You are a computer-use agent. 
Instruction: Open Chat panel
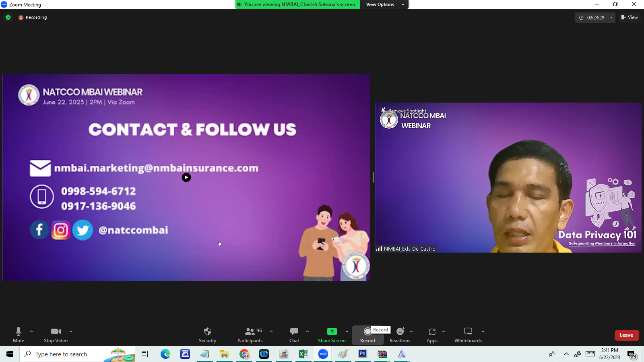point(294,335)
